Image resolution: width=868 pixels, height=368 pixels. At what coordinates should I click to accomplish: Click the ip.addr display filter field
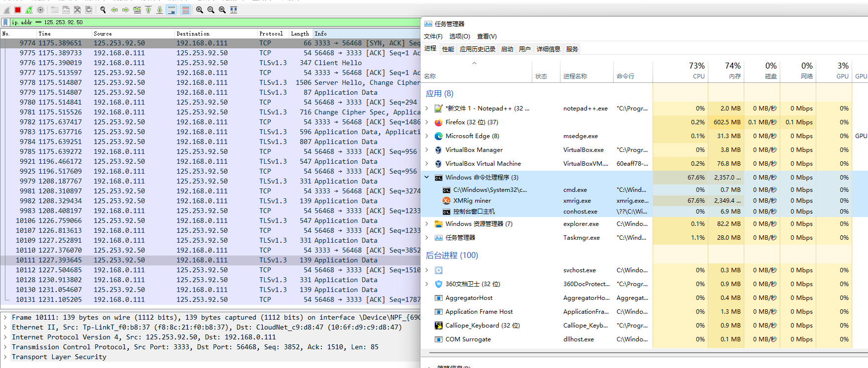(x=215, y=22)
